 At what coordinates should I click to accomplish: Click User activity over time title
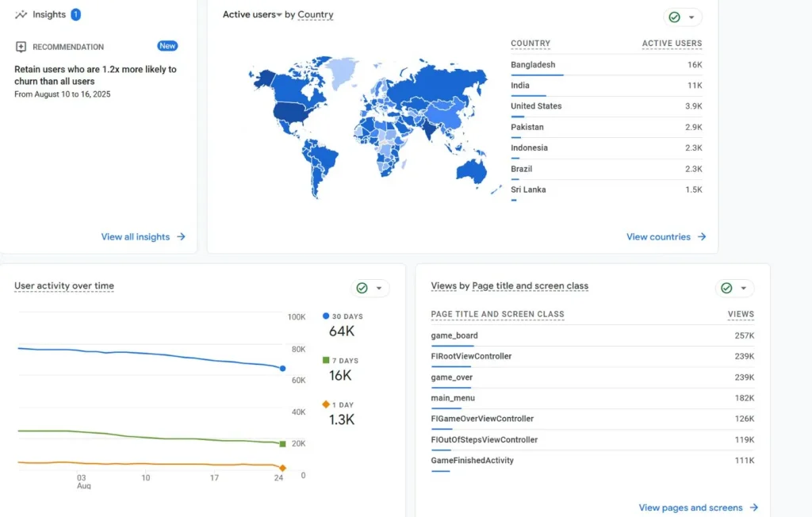click(x=64, y=286)
